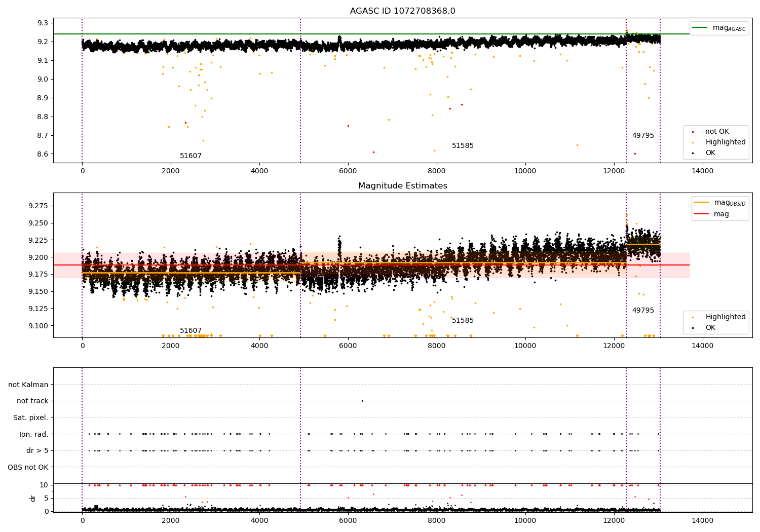Select Highlighted in the top plot legend
The width and height of the screenshot is (760, 532).
(x=726, y=142)
